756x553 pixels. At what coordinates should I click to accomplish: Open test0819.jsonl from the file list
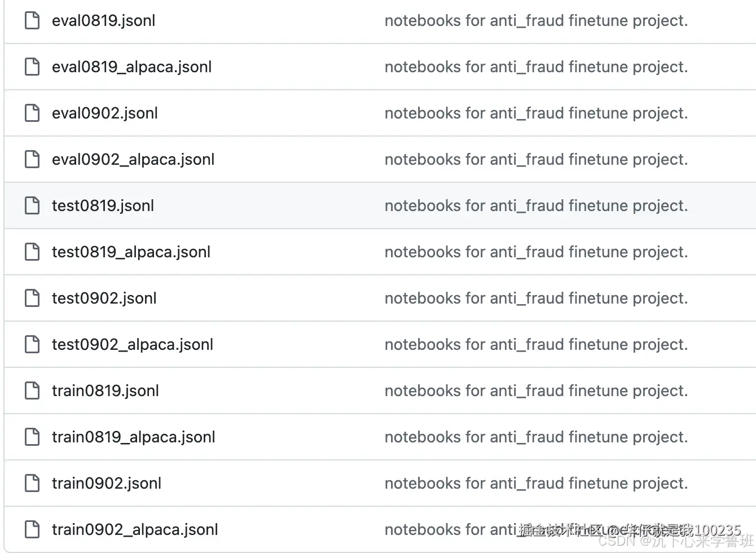tap(103, 206)
